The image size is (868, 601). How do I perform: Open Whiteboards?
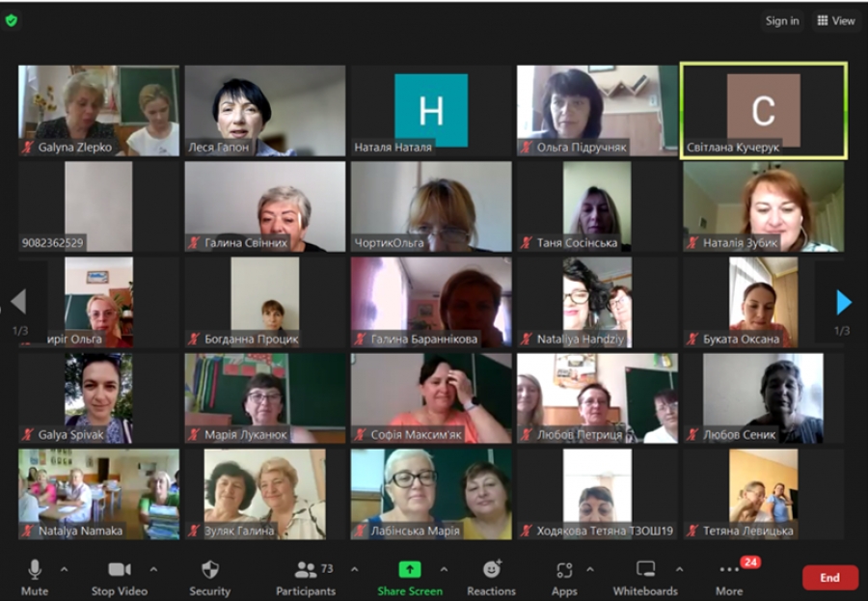(645, 577)
